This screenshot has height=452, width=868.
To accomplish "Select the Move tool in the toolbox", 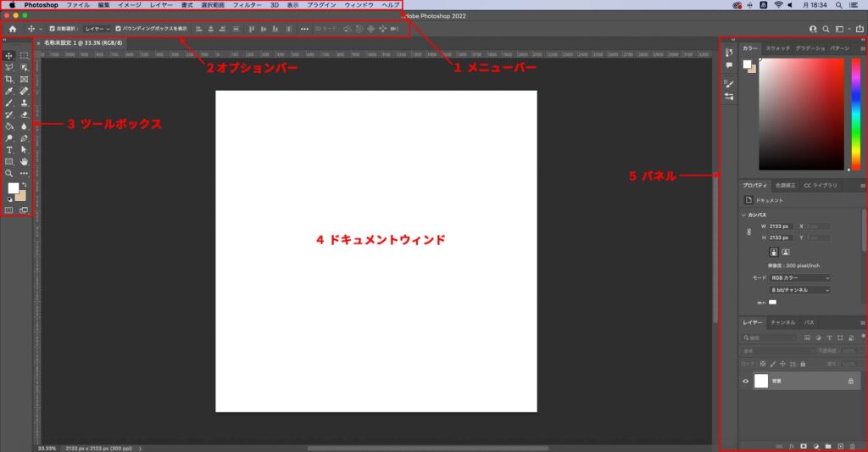I will tap(8, 56).
